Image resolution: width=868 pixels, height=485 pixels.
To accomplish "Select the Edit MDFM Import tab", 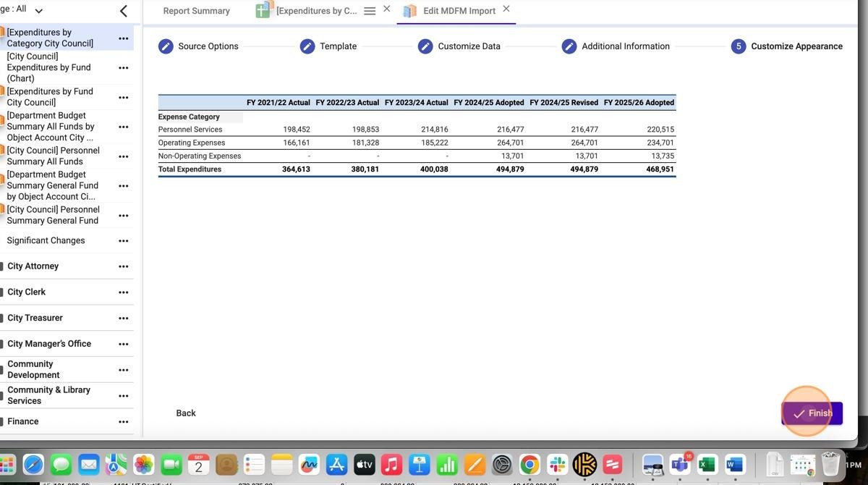I will tap(459, 11).
